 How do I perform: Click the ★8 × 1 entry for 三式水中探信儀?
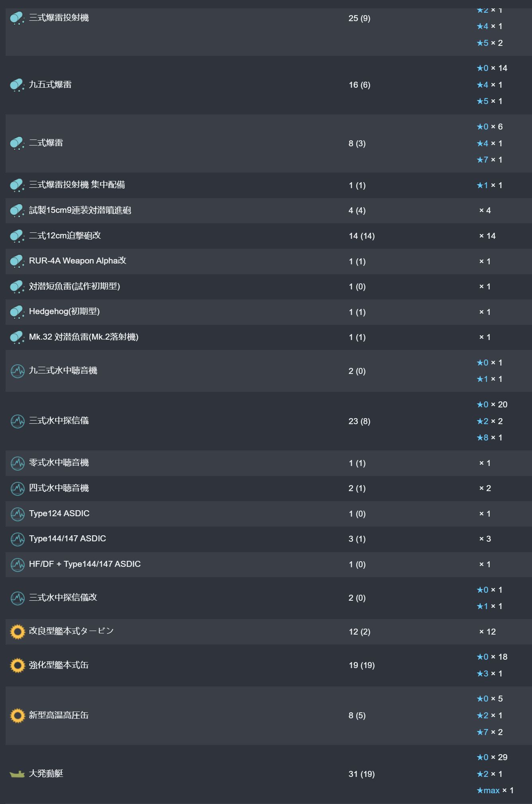pyautogui.click(x=489, y=438)
